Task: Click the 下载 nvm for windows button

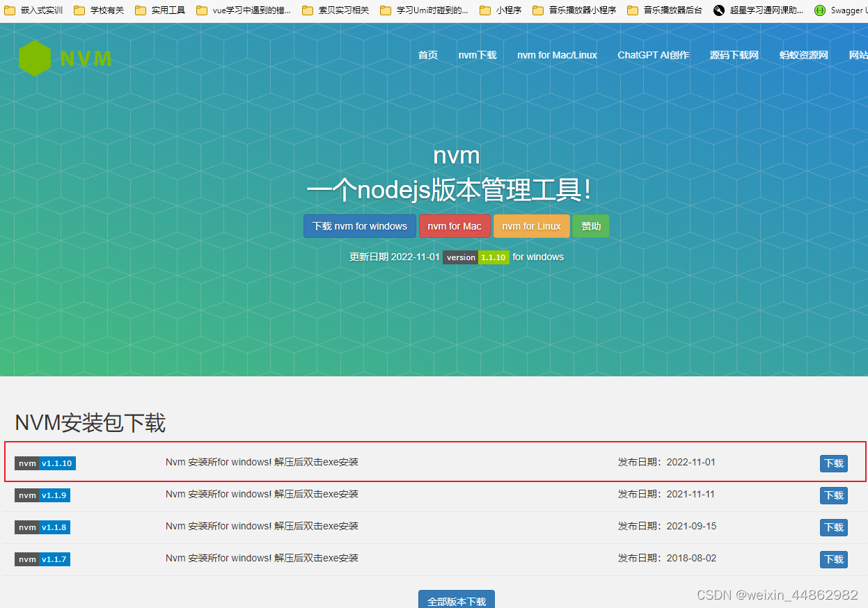Action: tap(359, 226)
